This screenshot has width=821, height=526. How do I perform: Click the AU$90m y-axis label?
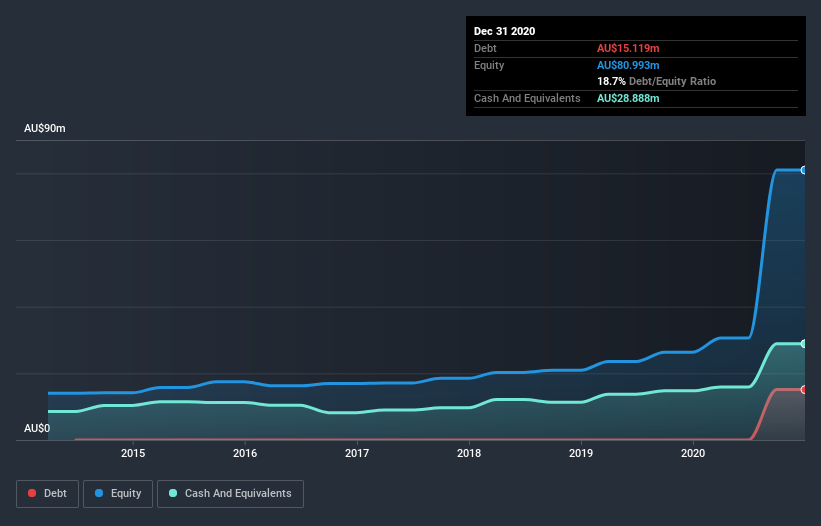click(x=45, y=128)
